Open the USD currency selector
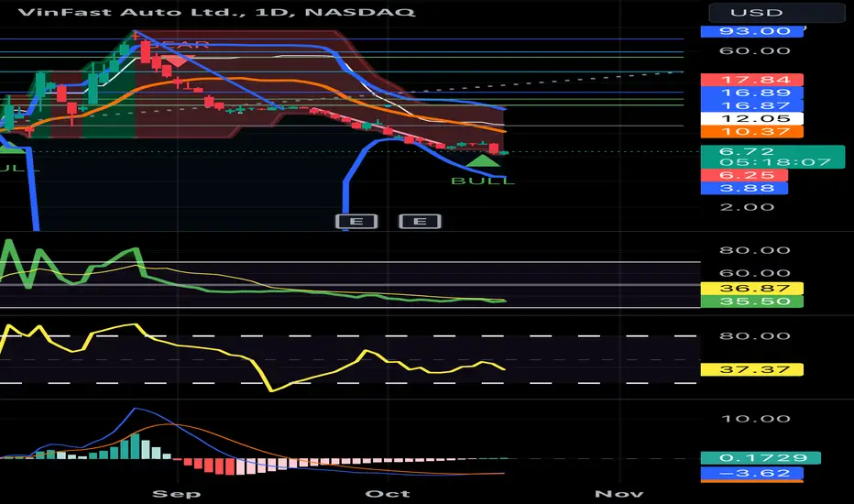The height and width of the screenshot is (504, 854). tap(777, 12)
